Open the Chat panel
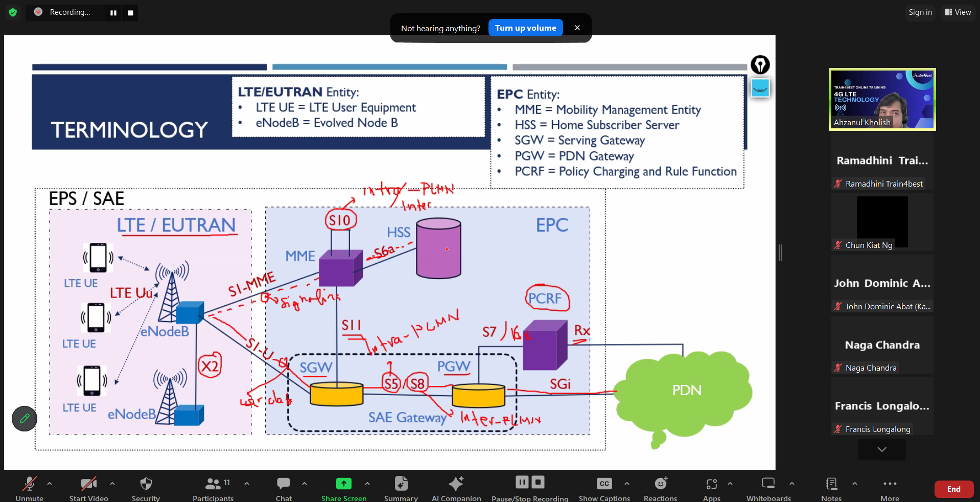The height and width of the screenshot is (502, 980). point(284,484)
